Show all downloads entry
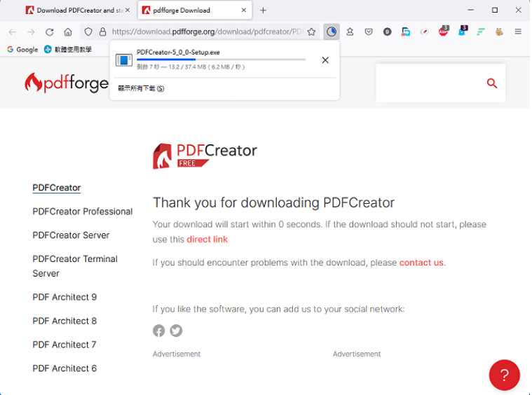532x395 pixels. tap(141, 88)
